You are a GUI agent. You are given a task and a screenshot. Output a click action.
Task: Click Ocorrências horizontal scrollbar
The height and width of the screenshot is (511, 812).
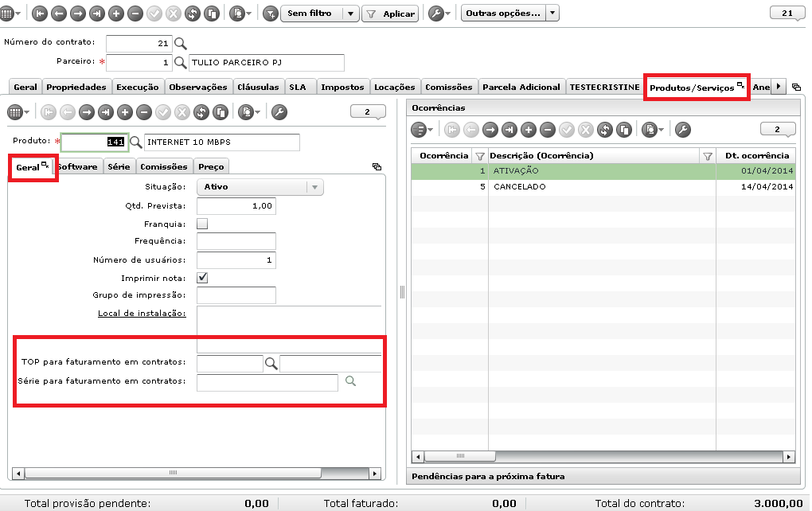pyautogui.click(x=603, y=457)
